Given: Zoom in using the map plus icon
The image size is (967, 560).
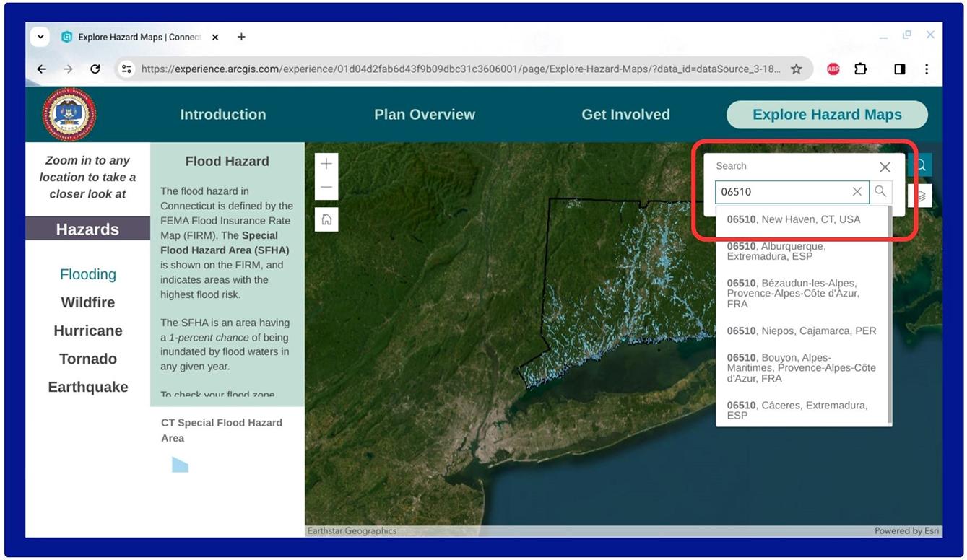Looking at the screenshot, I should click(326, 163).
